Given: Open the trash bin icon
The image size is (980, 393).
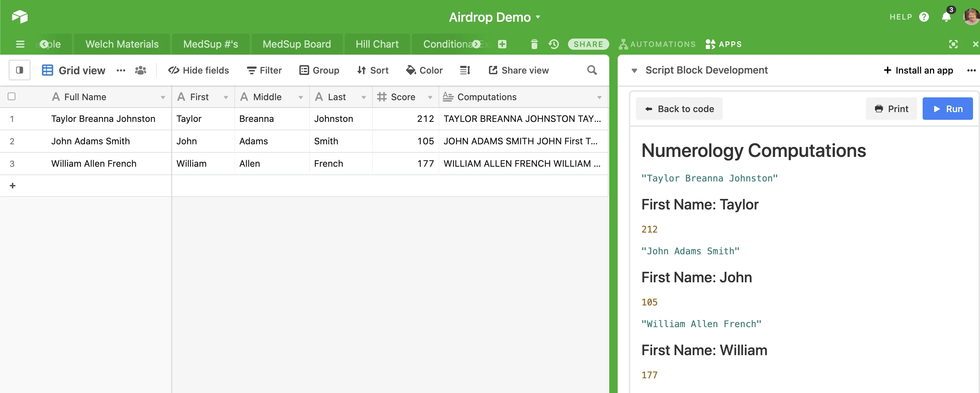Looking at the screenshot, I should (534, 44).
